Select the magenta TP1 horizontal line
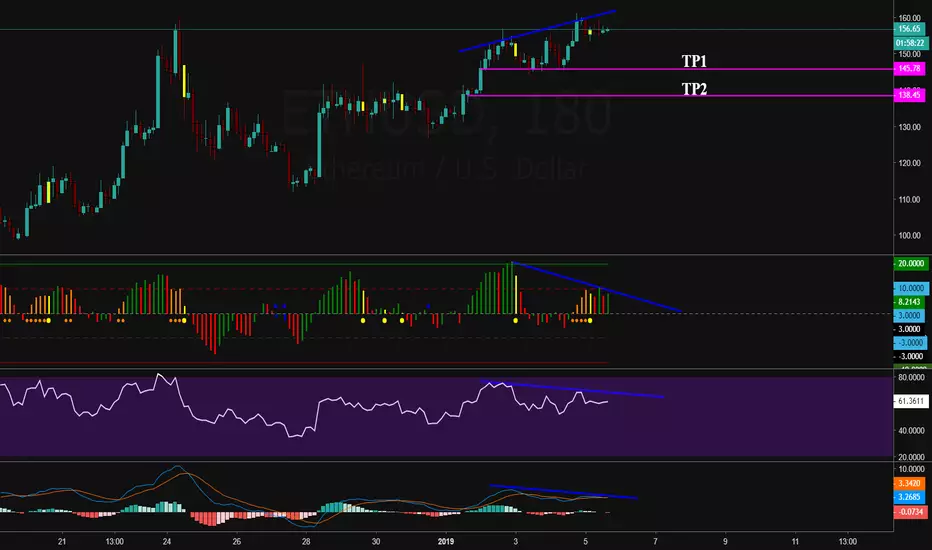This screenshot has height=550, width=932. click(687, 70)
